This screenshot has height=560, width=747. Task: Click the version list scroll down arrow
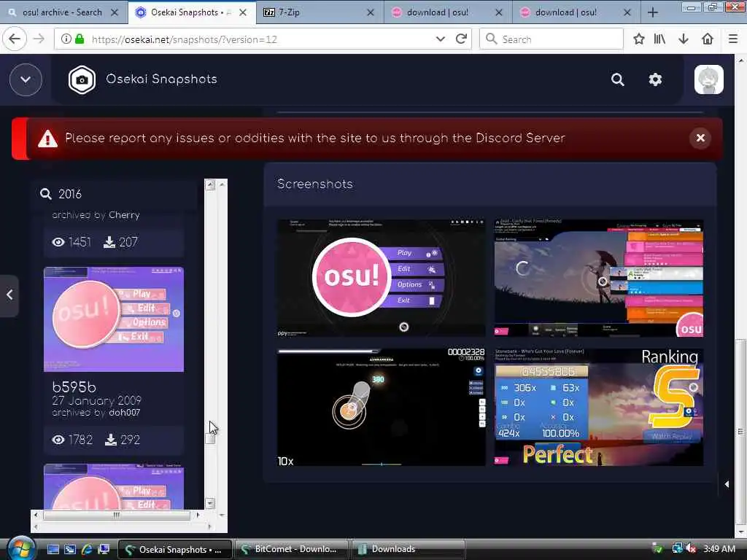[210, 503]
